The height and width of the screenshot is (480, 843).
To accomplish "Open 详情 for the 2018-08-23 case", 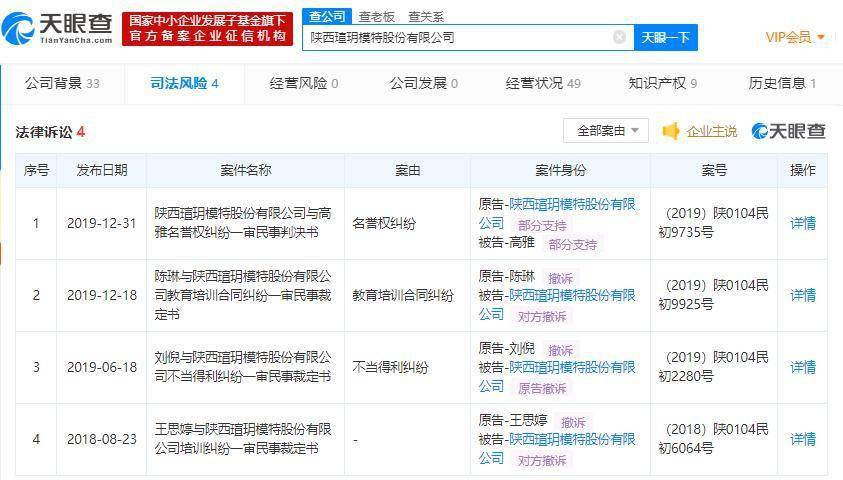I will pyautogui.click(x=803, y=439).
